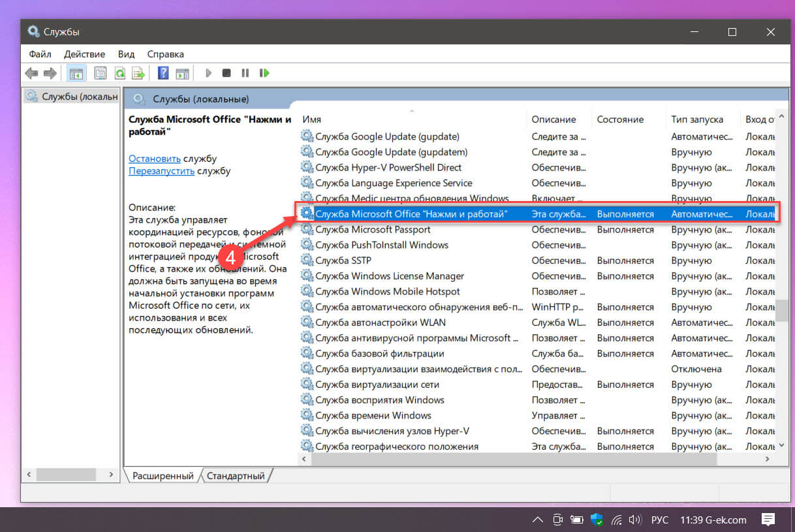Click gear icon of Служба Google Update (gupdatem)
This screenshot has height=532, width=795.
pos(307,152)
